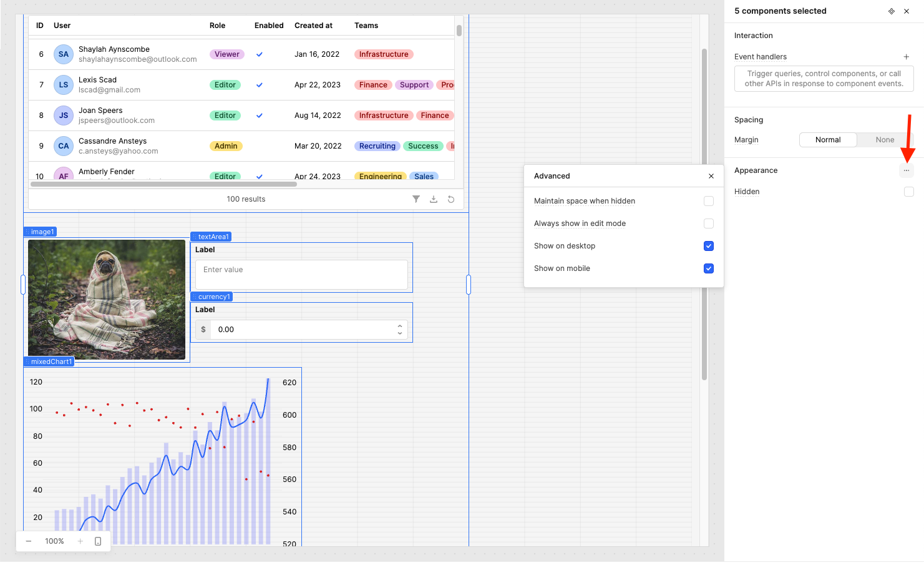Select the mixedChart1 component label
The width and height of the screenshot is (924, 565).
[x=49, y=361]
